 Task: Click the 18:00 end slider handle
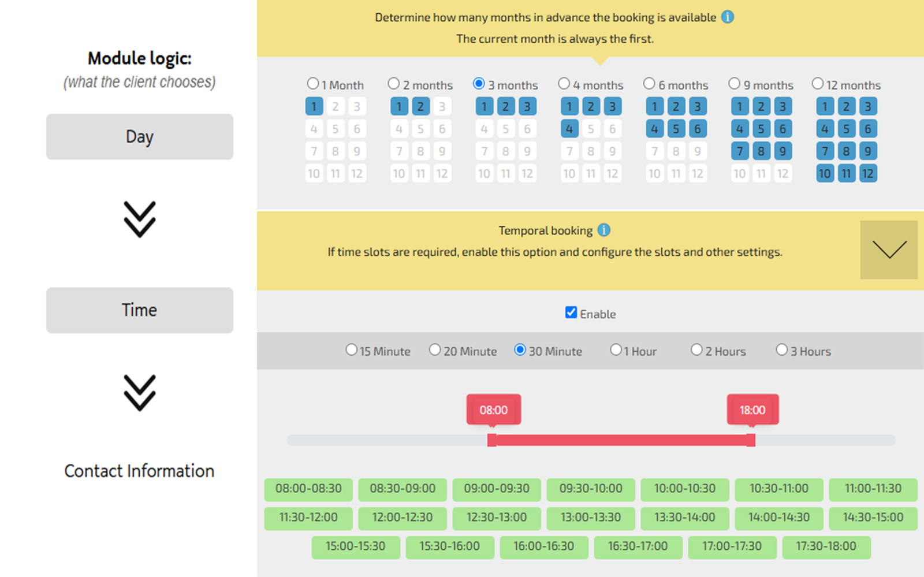[x=751, y=440]
